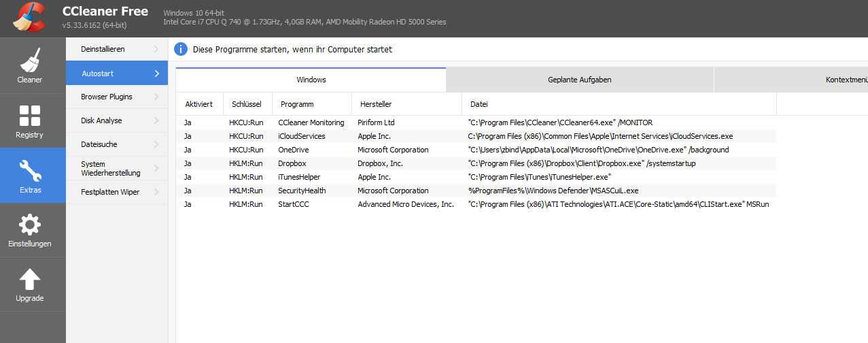Image resolution: width=868 pixels, height=343 pixels.
Task: Open Einstellungen gear icon
Action: point(30,225)
